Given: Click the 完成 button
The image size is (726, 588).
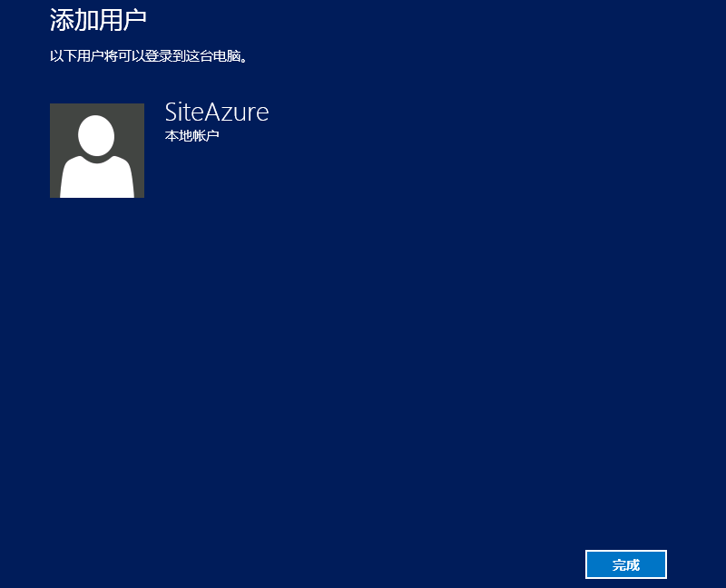Looking at the screenshot, I should 626,564.
